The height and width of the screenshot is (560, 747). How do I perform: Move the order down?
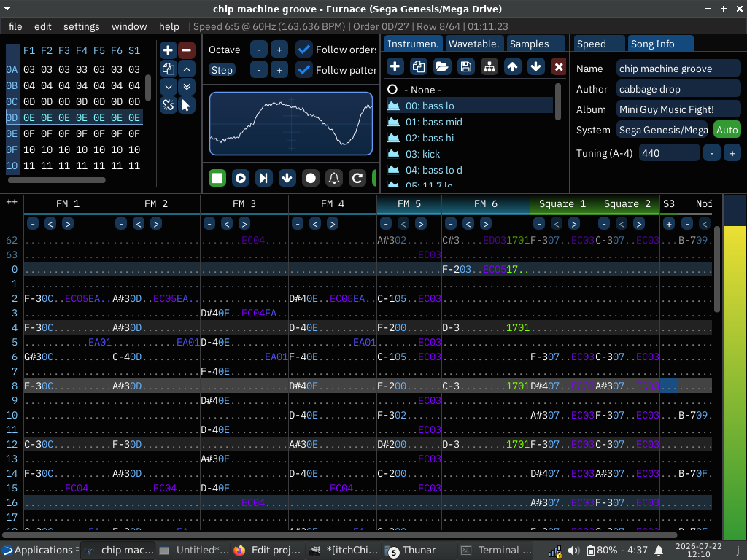(169, 87)
